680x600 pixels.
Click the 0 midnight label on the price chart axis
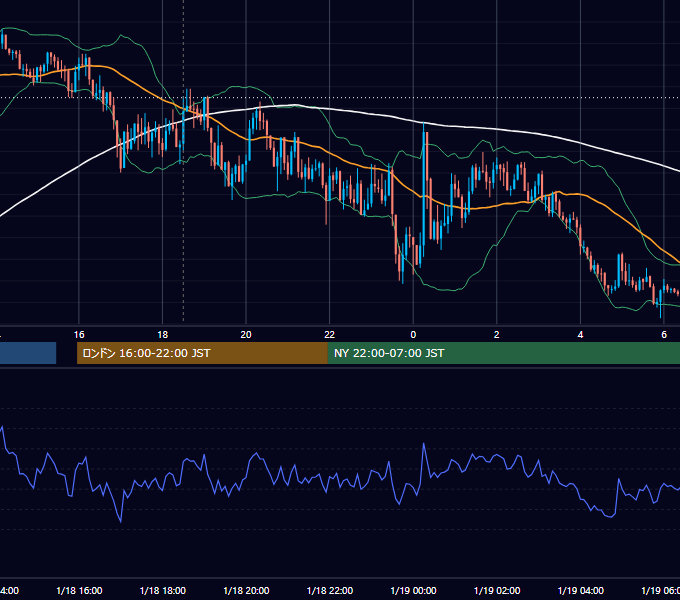tap(413, 335)
